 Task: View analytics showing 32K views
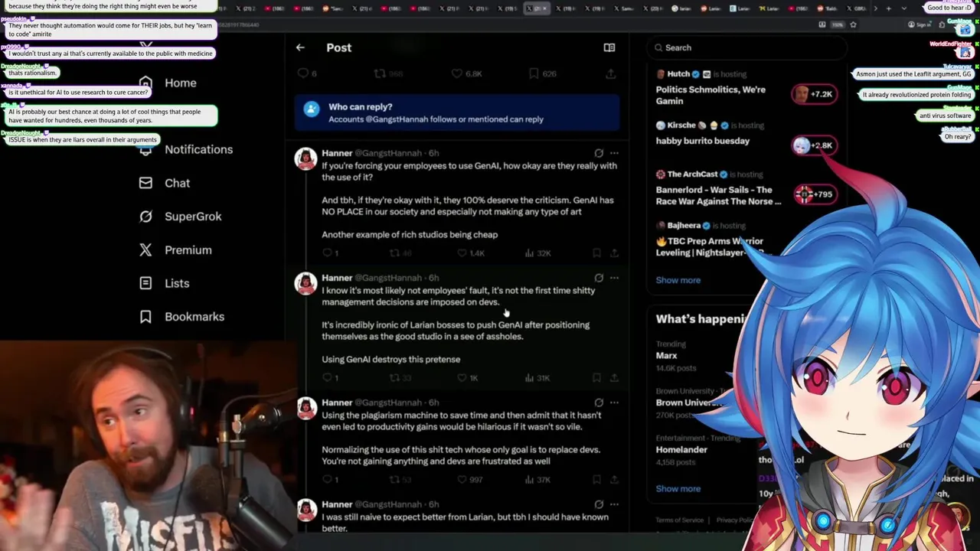click(537, 253)
